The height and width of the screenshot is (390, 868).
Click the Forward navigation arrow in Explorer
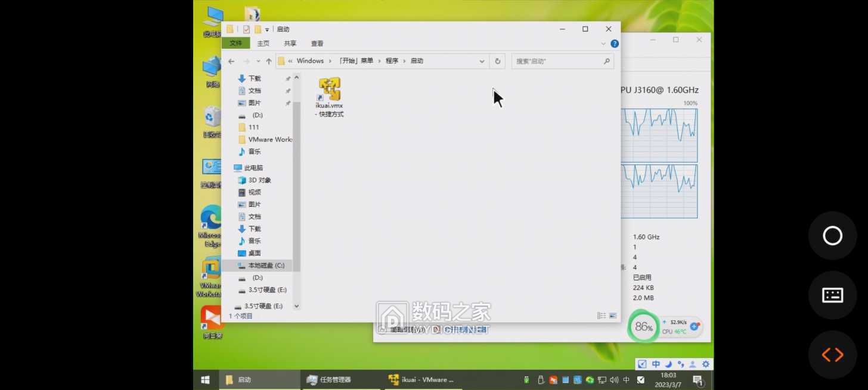point(246,61)
